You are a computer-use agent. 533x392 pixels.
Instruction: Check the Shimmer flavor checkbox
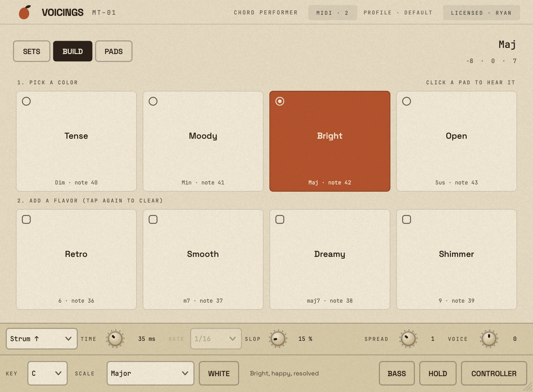(407, 219)
